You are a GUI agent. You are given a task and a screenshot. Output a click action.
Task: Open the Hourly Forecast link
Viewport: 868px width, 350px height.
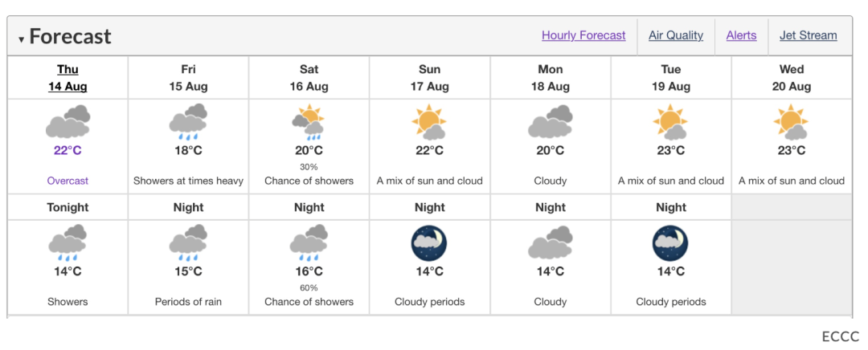[583, 35]
